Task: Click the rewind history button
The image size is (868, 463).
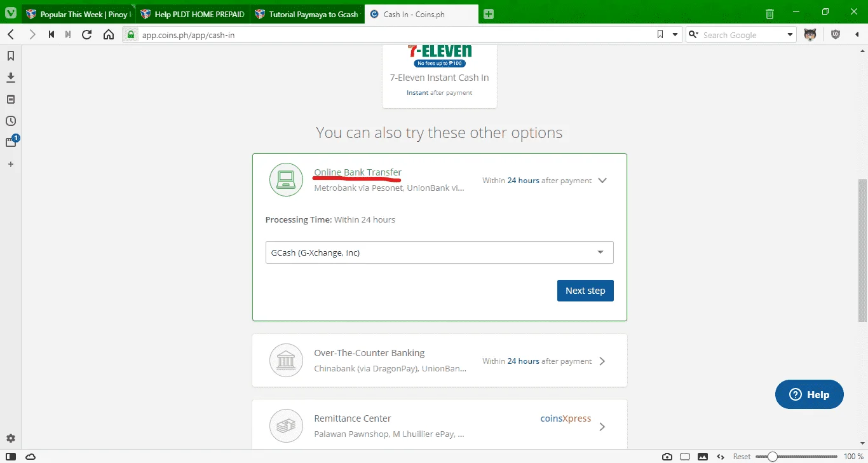Action: pos(51,34)
